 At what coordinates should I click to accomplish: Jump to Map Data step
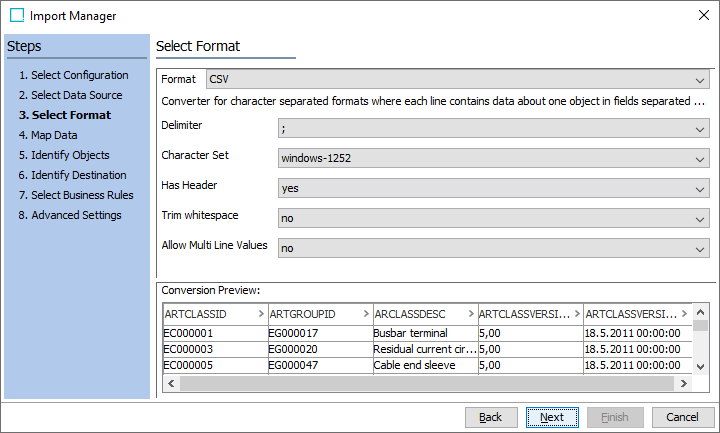coord(54,135)
